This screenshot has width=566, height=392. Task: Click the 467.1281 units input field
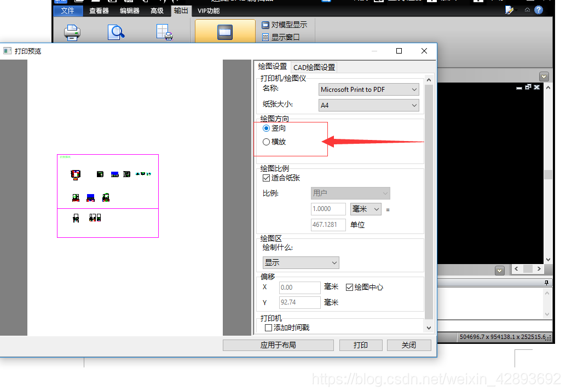[328, 225]
